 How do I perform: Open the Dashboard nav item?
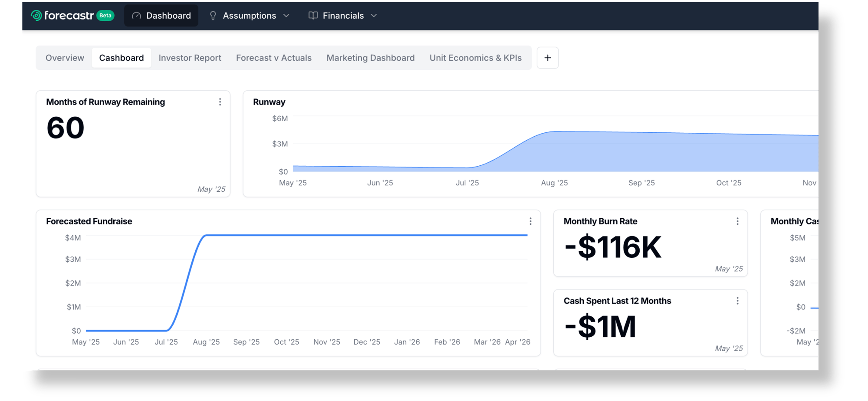[161, 16]
